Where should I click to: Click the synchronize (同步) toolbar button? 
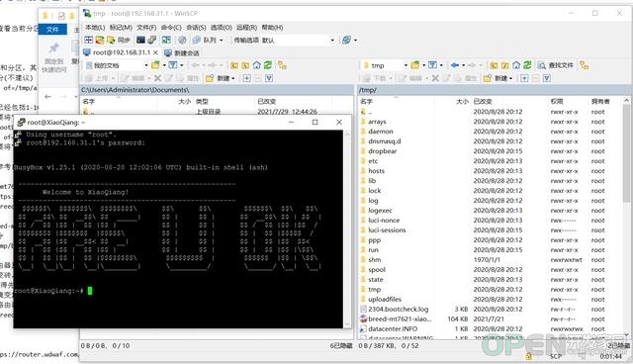(119, 40)
